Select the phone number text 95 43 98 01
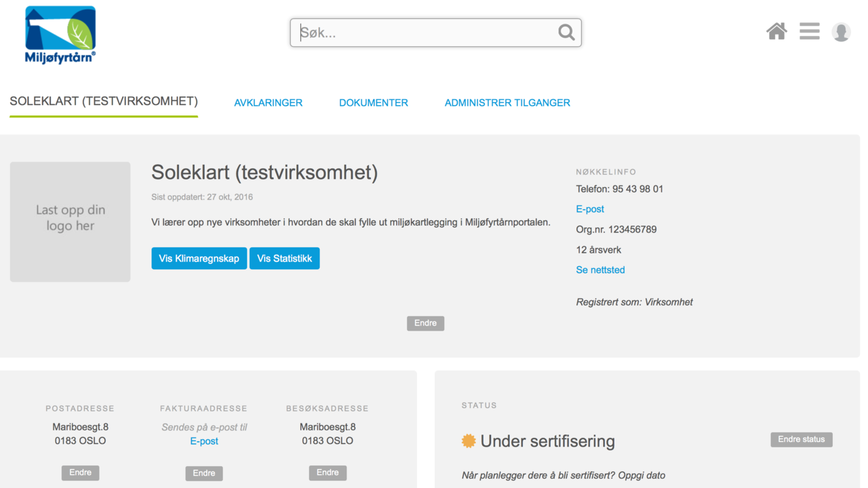Screen dimensions: 868x488 [x=638, y=189]
